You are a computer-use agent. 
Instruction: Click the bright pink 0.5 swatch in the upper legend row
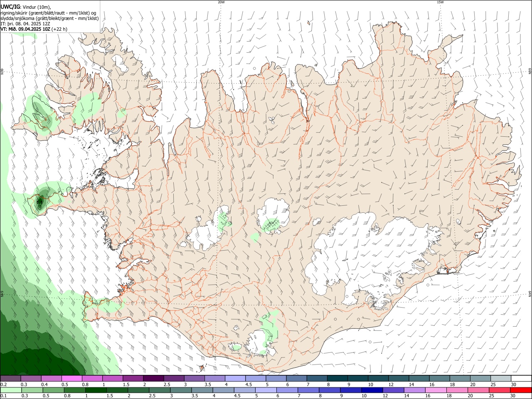71,379
